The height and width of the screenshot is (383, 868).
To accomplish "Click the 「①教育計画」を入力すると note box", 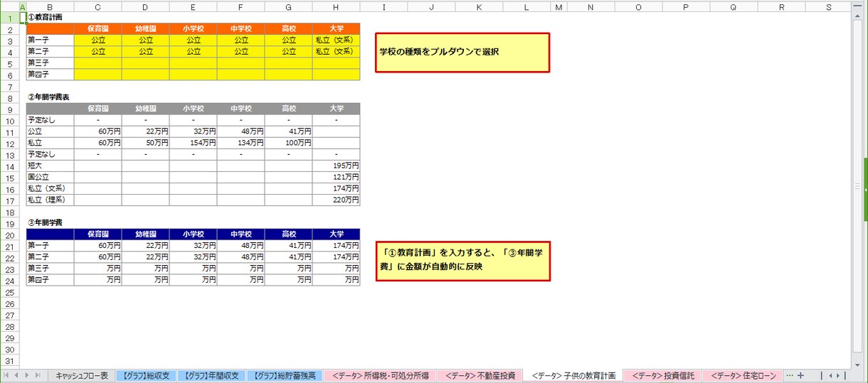I will click(x=462, y=261).
